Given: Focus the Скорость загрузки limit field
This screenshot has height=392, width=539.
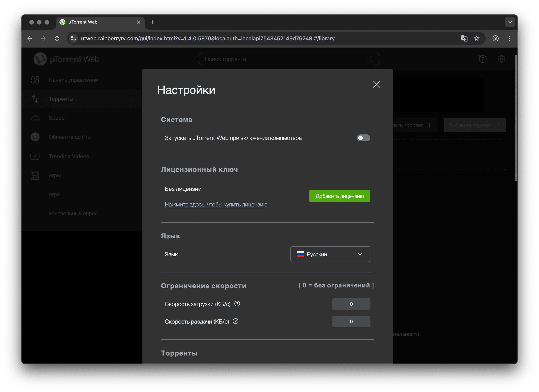Looking at the screenshot, I should pyautogui.click(x=351, y=304).
